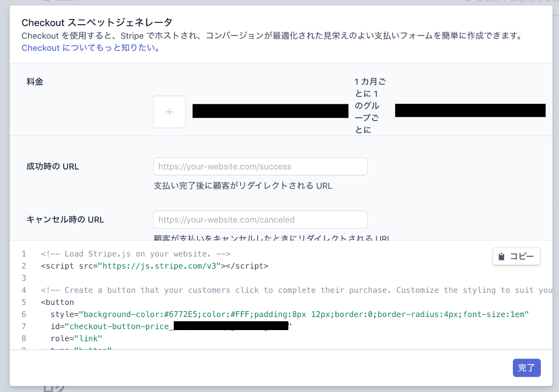Click the plus image placeholder box

coord(170,112)
